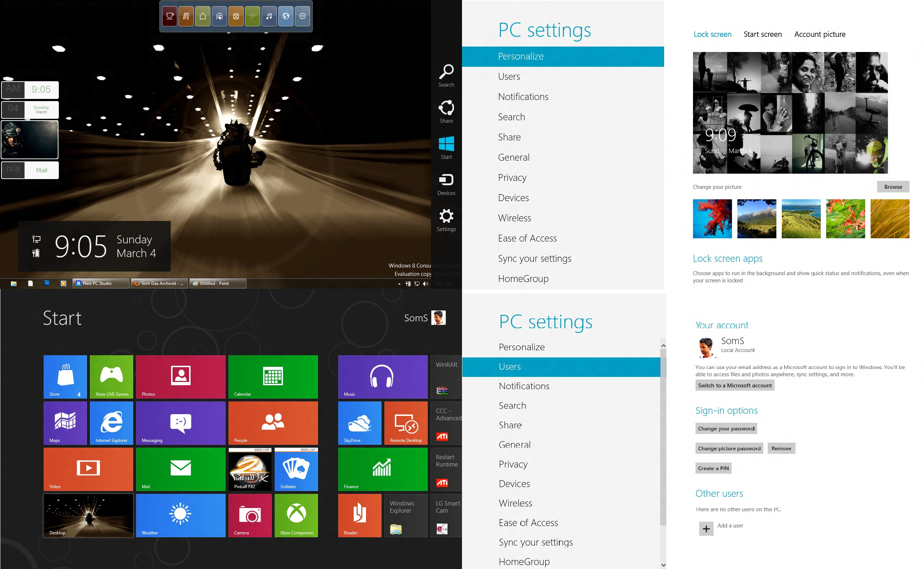Screen dimensions: 924x569
Task: Launch the Pinball FX2 tile
Action: [250, 469]
